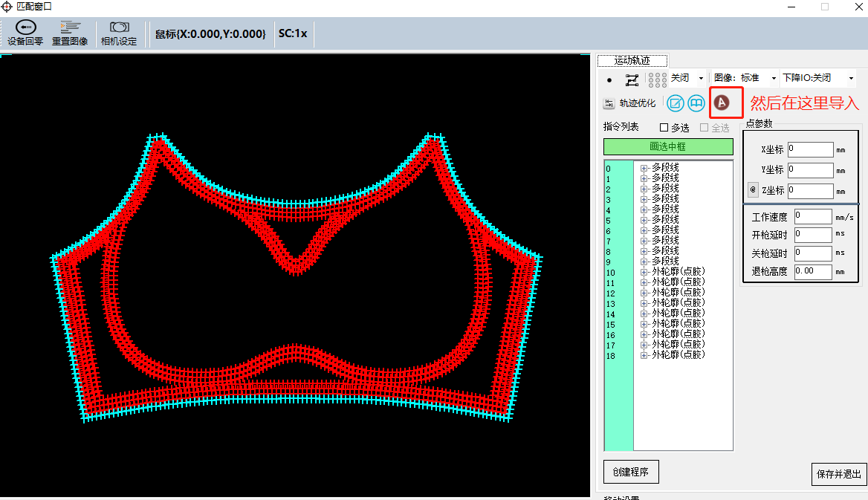Enable the 多选 multi-select checkbox
Screen dimensions: 868x500
click(x=664, y=128)
